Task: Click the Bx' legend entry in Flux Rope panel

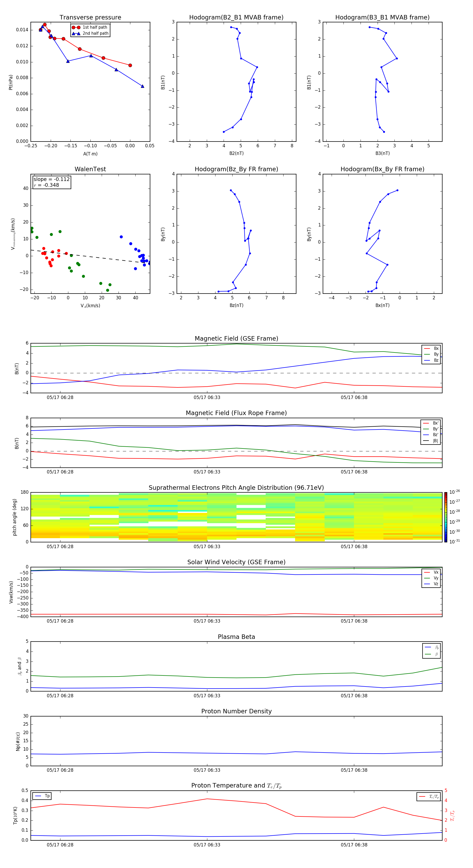Action: [x=431, y=423]
